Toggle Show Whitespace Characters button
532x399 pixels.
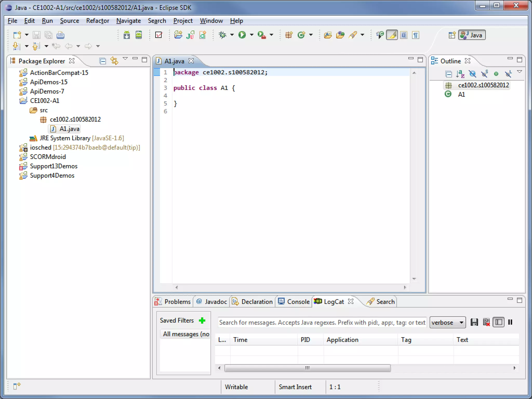tap(416, 35)
